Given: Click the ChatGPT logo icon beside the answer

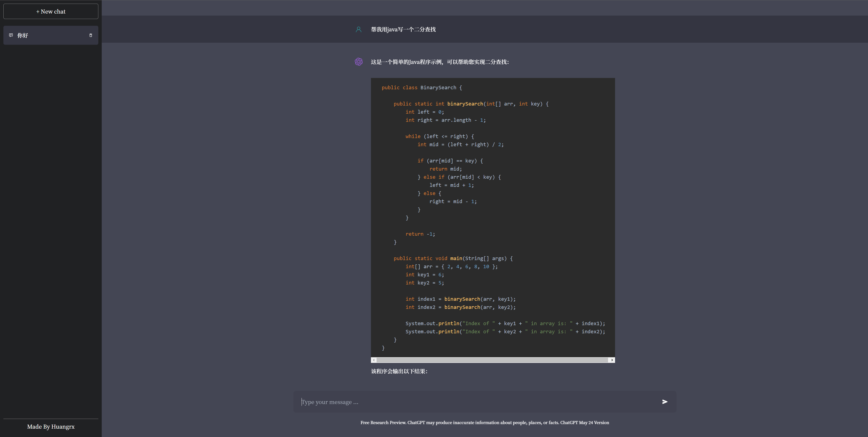Looking at the screenshot, I should [359, 62].
